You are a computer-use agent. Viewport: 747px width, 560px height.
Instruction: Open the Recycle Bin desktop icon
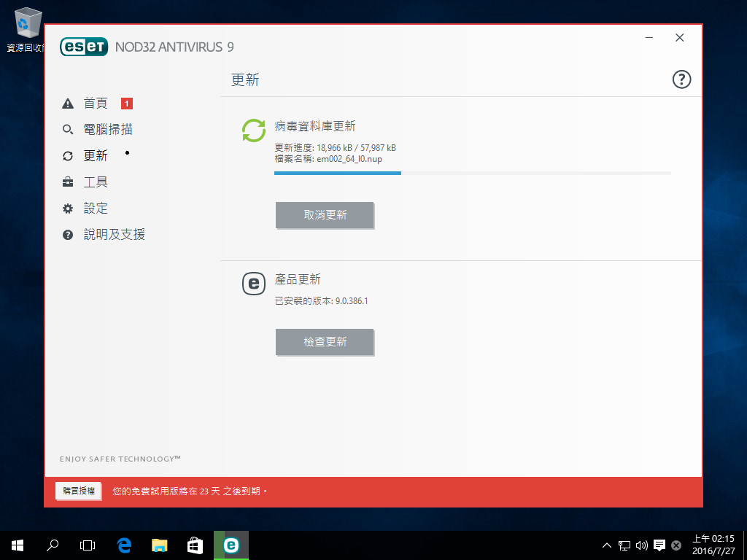28,29
